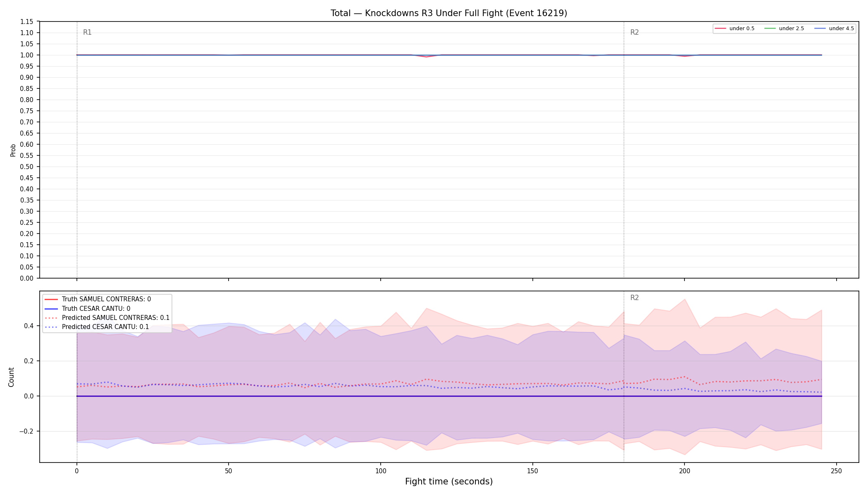
Task: Click the R2 round label in bottom chart
Action: coord(634,298)
